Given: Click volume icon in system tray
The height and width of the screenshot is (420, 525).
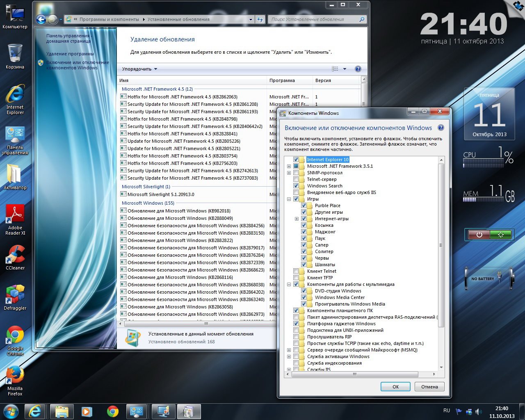Looking at the screenshot, I should (478, 411).
